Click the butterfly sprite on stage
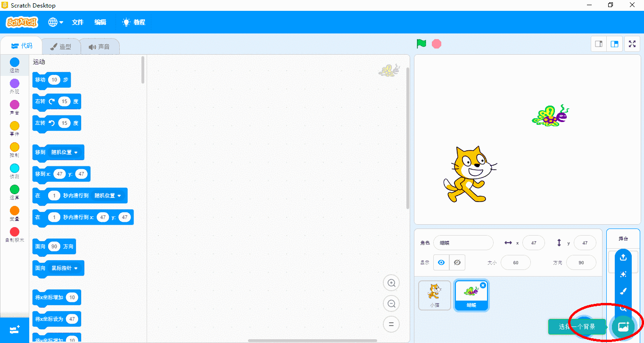The image size is (644, 343). 551,115
